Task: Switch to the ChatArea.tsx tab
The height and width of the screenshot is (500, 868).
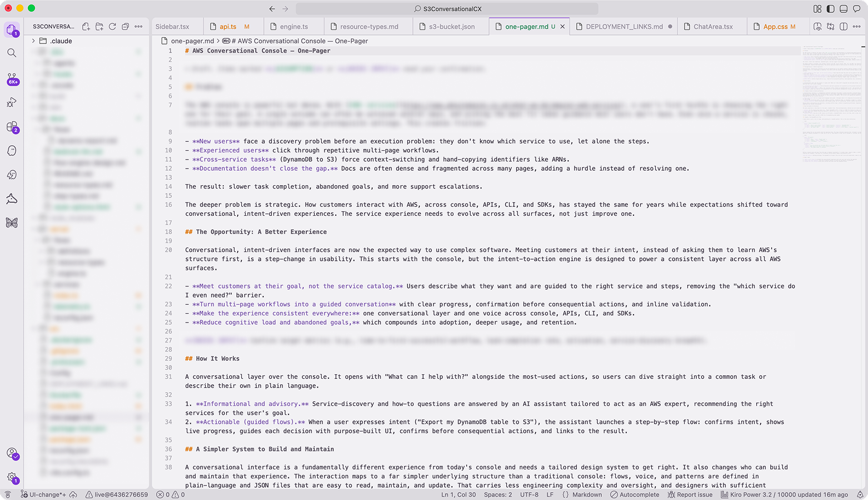Action: (713, 26)
